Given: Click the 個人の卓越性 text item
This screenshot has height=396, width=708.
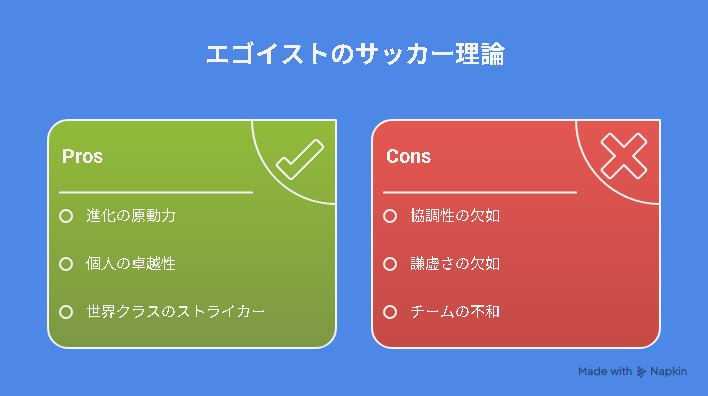Looking at the screenshot, I should click(131, 264).
